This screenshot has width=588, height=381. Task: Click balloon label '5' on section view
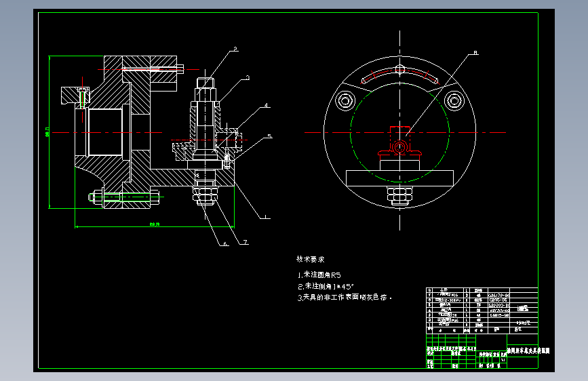(x=269, y=136)
